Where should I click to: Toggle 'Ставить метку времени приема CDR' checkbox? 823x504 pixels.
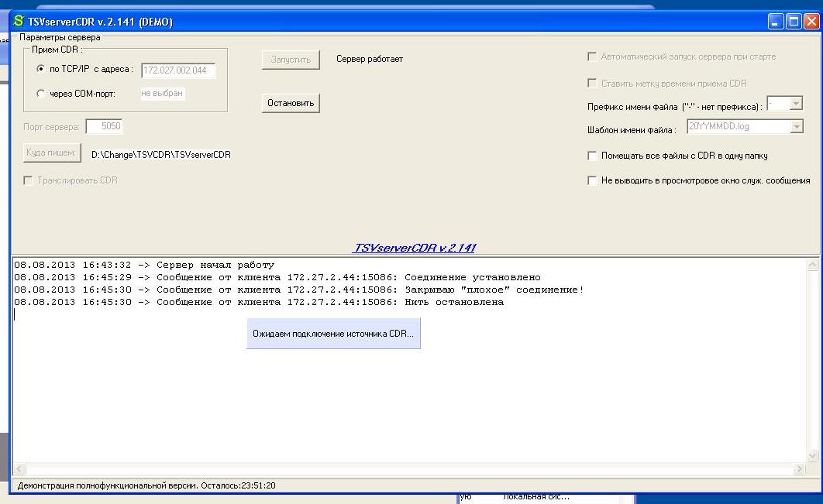(x=592, y=83)
